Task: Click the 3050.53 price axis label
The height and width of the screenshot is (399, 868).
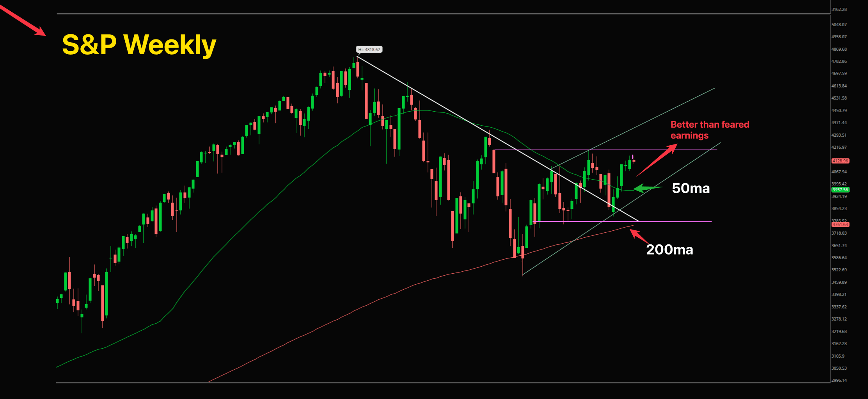Action: (x=839, y=368)
